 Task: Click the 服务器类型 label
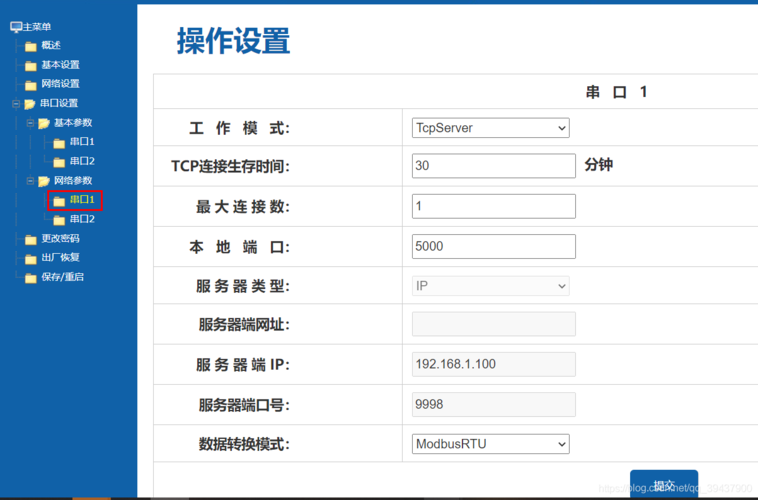pyautogui.click(x=243, y=286)
